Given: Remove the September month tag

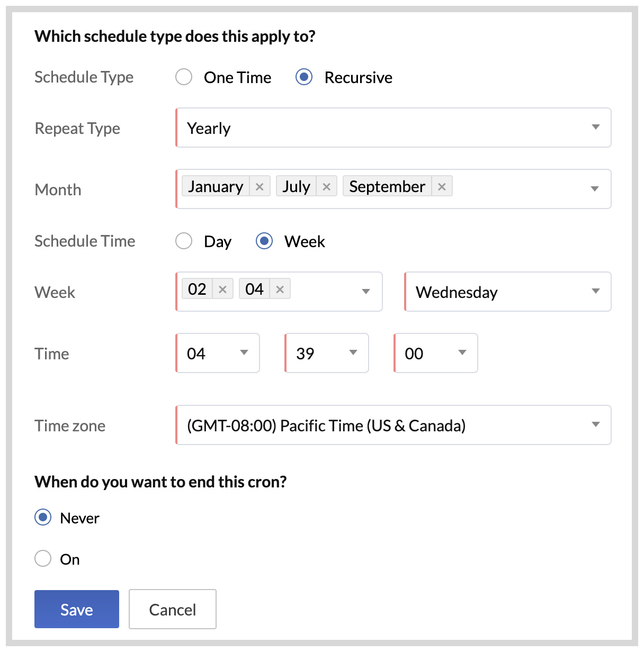Looking at the screenshot, I should point(442,187).
